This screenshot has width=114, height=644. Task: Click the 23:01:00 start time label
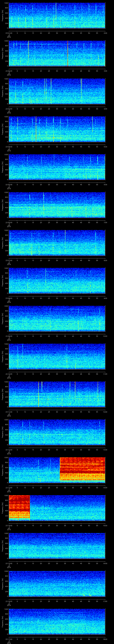pos(9,33)
